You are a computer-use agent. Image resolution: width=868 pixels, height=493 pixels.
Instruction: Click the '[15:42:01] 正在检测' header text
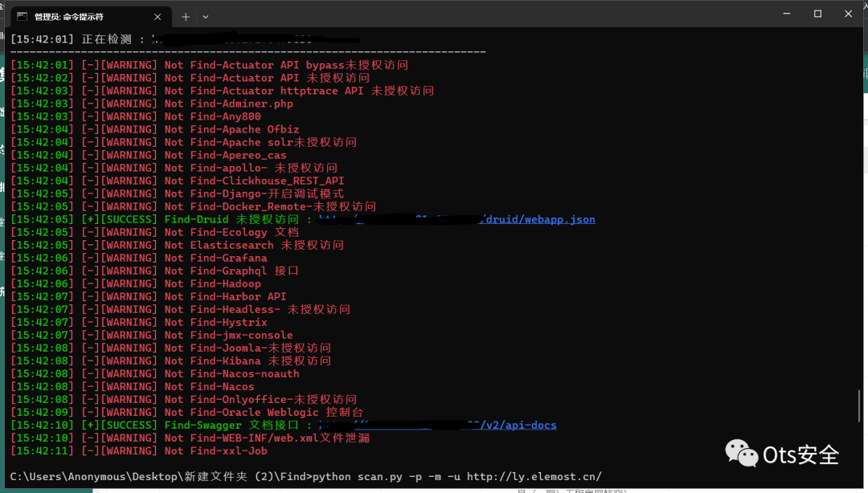(71, 39)
